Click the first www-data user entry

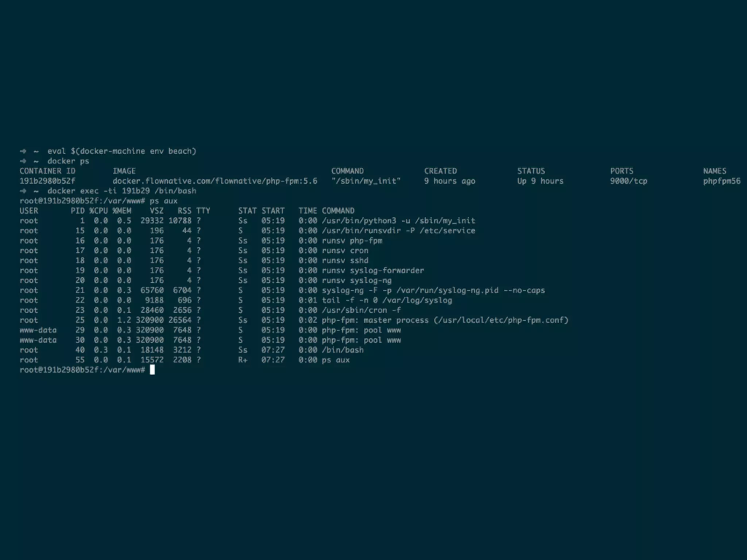(38, 330)
